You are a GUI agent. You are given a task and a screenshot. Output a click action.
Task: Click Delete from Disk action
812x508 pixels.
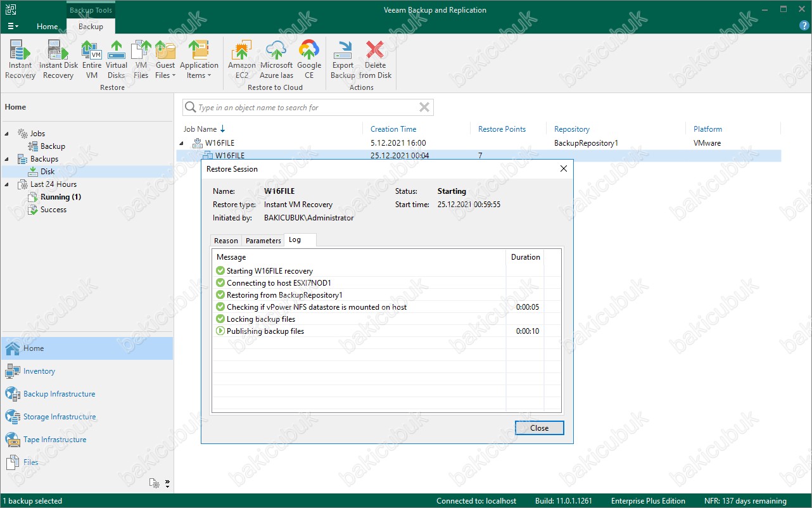pyautogui.click(x=375, y=60)
